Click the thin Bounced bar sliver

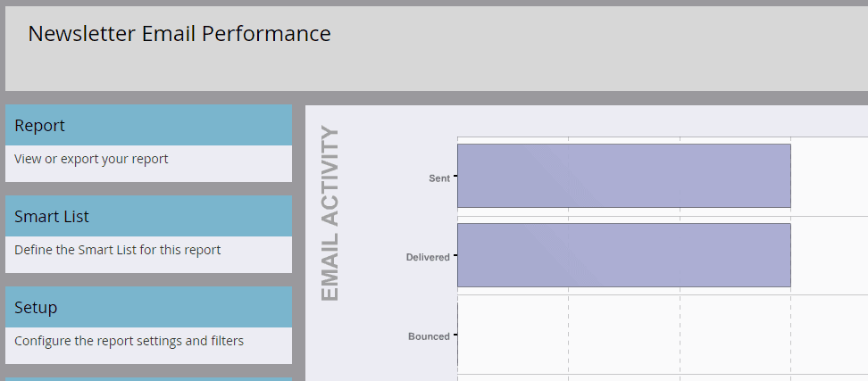[457, 335]
